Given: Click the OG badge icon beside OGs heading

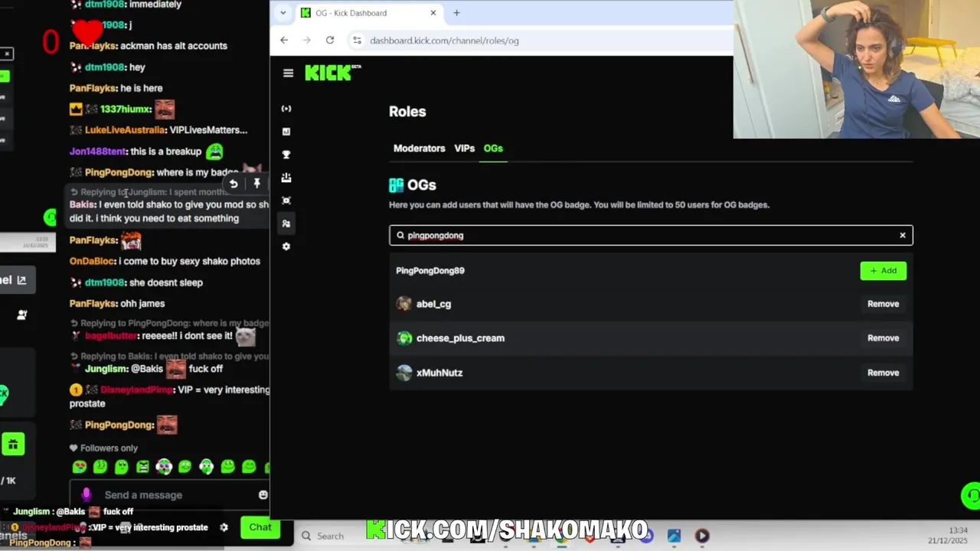Looking at the screenshot, I should (x=396, y=185).
